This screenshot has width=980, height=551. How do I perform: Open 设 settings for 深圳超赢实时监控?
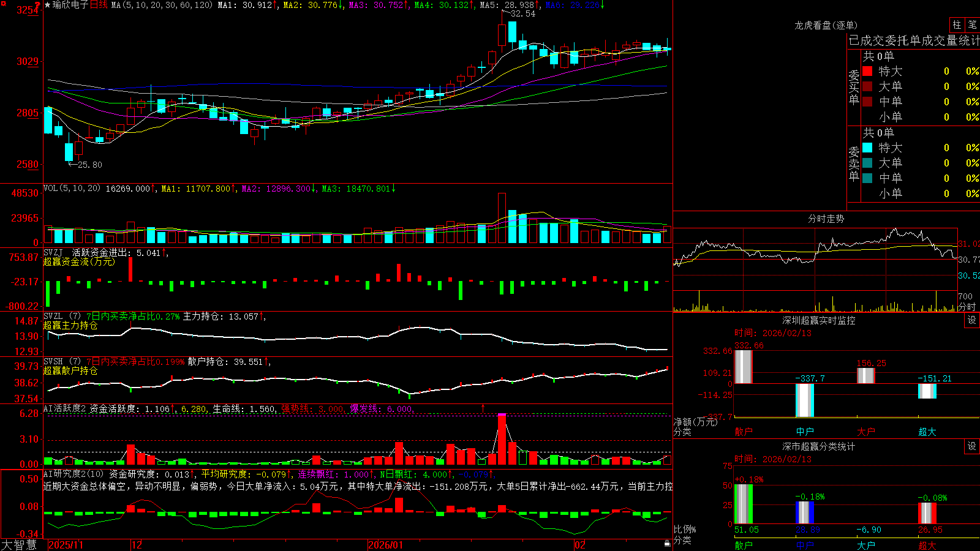tap(972, 320)
